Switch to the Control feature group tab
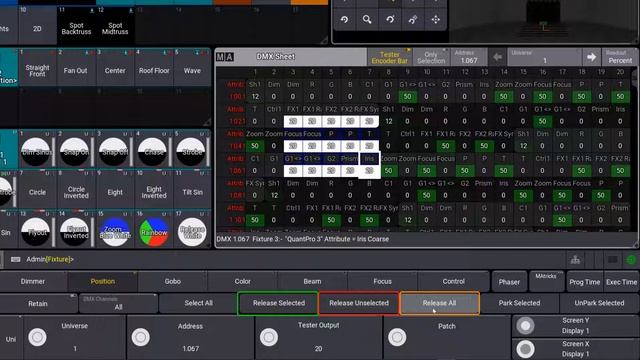This screenshot has width=640, height=360. (453, 281)
